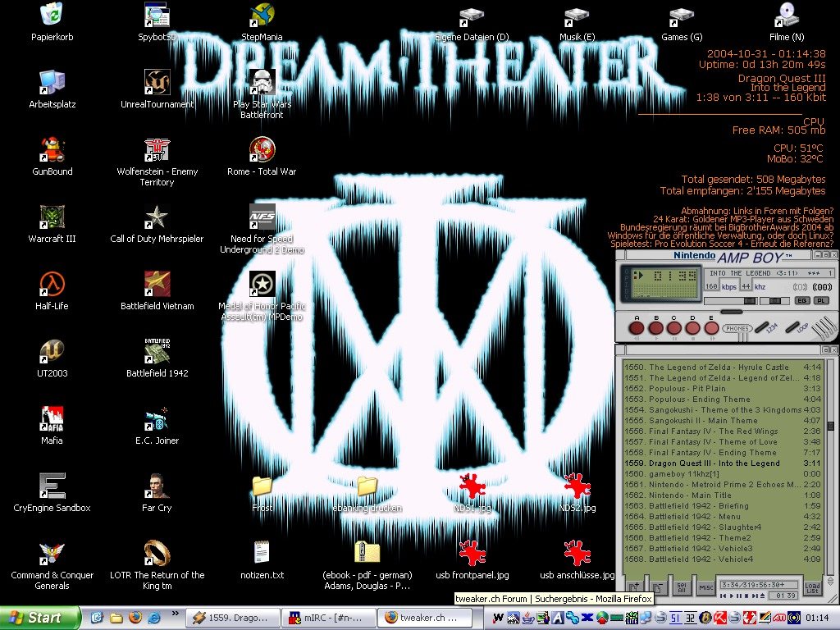Launch Warcraft III from the desktop

tap(52, 217)
